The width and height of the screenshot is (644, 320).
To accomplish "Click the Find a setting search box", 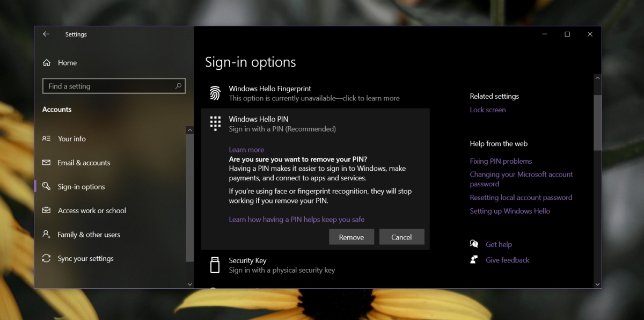I will (114, 86).
